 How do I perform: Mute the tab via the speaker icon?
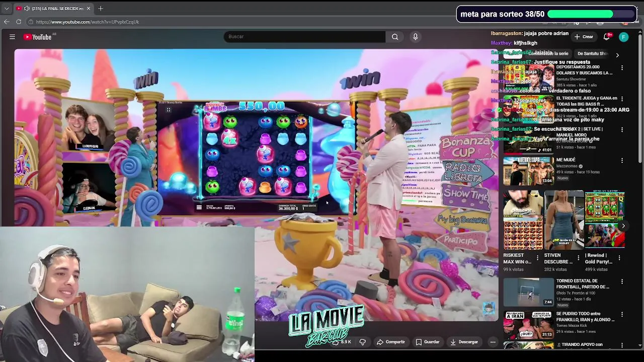(x=27, y=9)
